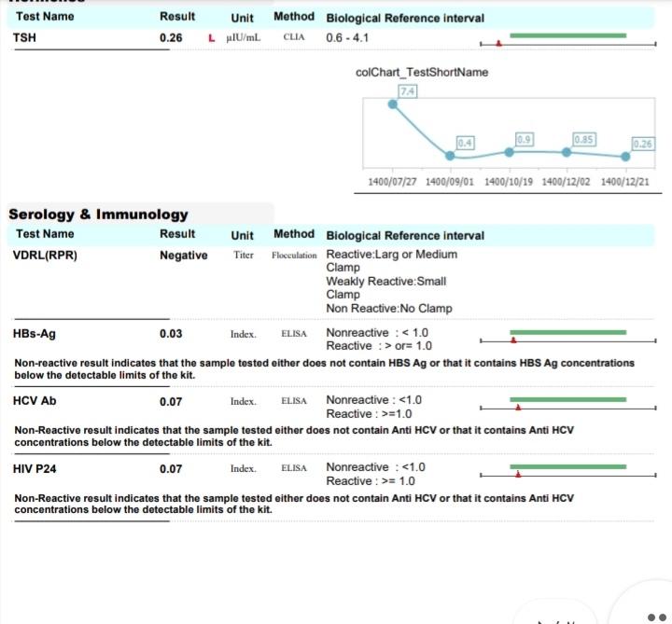Select the 7.4 data point on TSH chart
Screen dimensions: 672x624
(x=393, y=104)
